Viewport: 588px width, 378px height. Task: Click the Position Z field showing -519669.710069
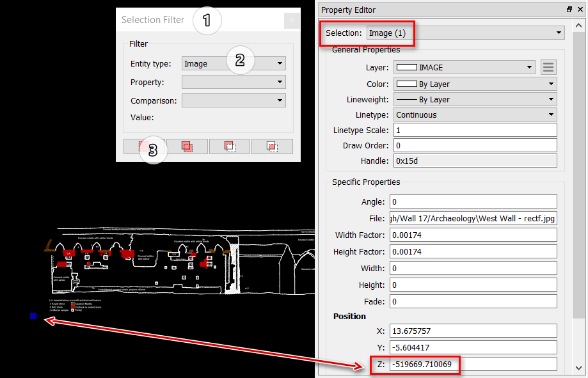click(x=473, y=364)
